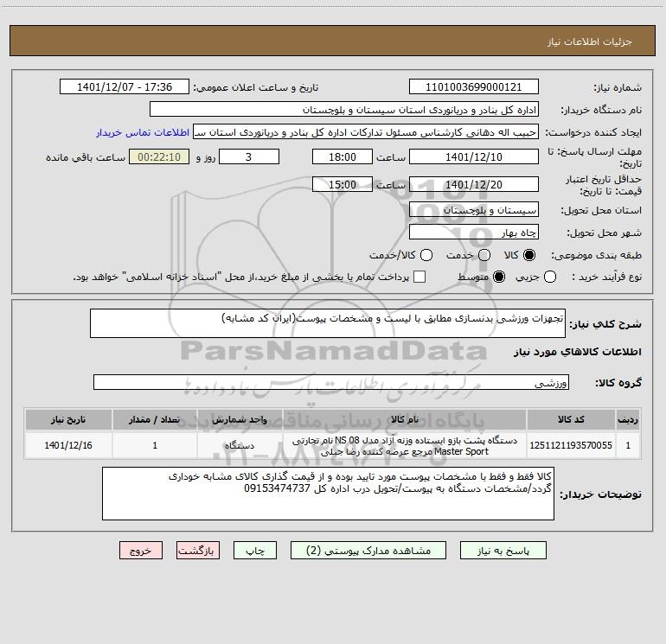Open مشاهده مدارک پیوستی (2) button
The height and width of the screenshot is (644, 666).
pyautogui.click(x=368, y=551)
